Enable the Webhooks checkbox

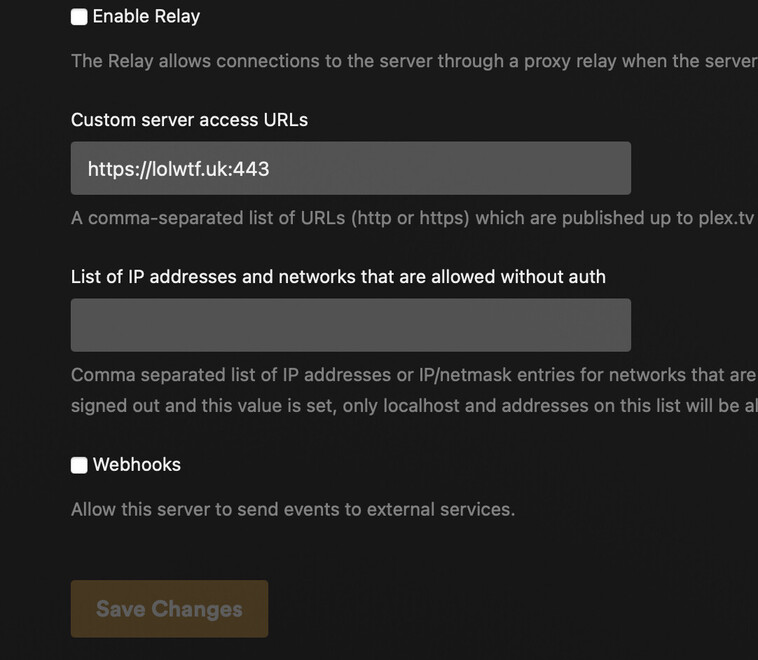79,465
